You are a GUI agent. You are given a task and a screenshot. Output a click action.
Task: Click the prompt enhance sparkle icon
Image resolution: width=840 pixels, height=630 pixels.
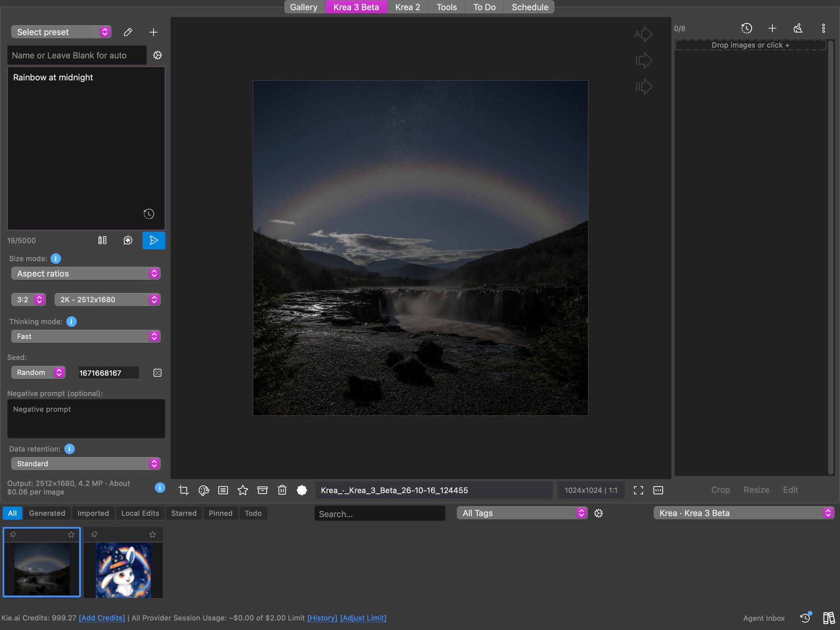coord(128,240)
